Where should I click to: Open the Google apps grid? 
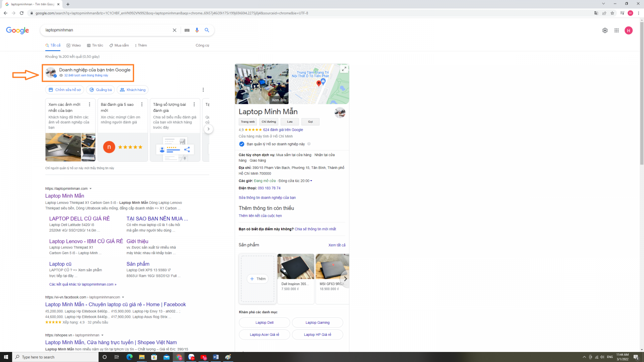[617, 31]
